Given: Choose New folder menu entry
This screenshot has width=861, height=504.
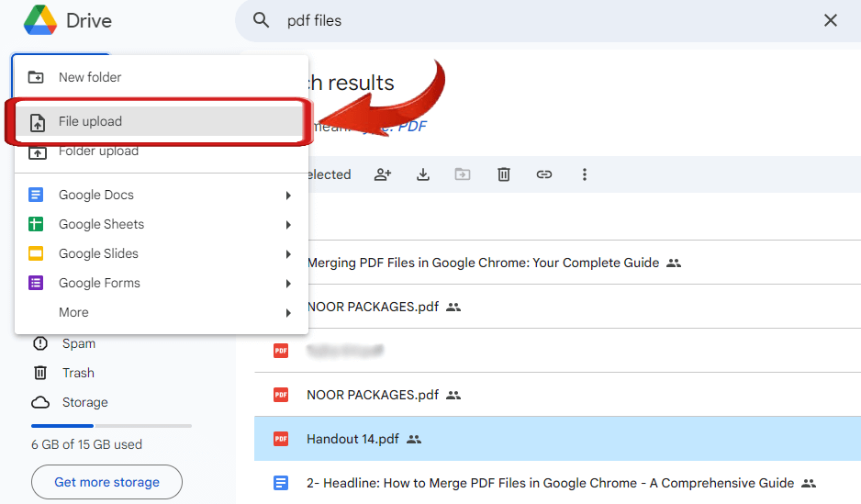Looking at the screenshot, I should (90, 77).
